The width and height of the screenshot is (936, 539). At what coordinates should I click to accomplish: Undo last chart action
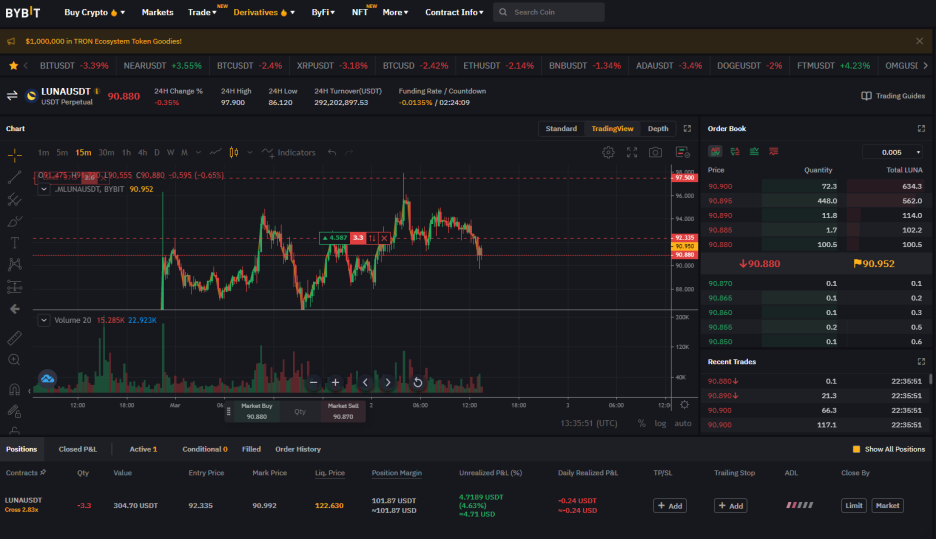[x=332, y=153]
